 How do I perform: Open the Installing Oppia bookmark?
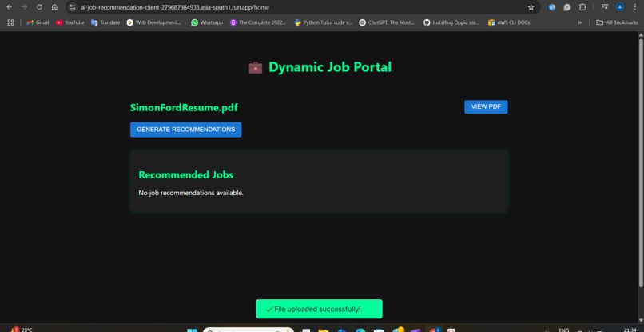point(451,22)
